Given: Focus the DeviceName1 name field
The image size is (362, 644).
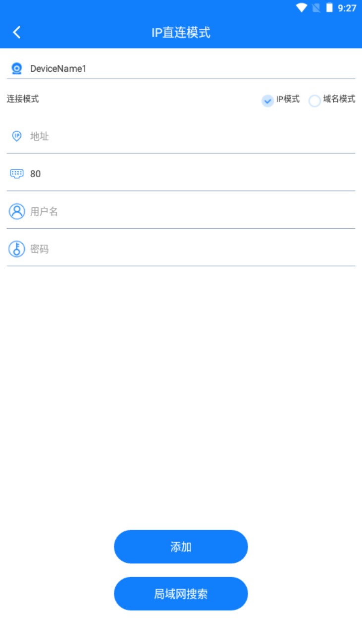Looking at the screenshot, I should [191, 69].
